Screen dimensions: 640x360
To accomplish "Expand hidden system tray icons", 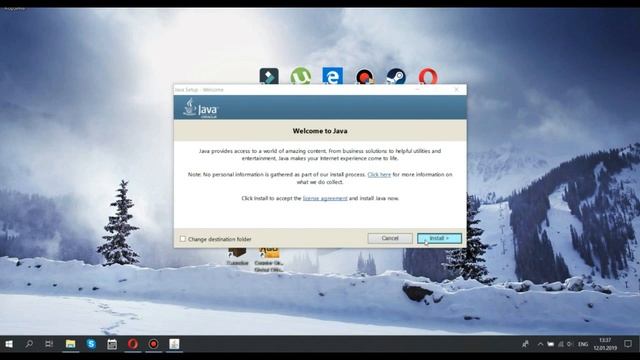I will [540, 344].
